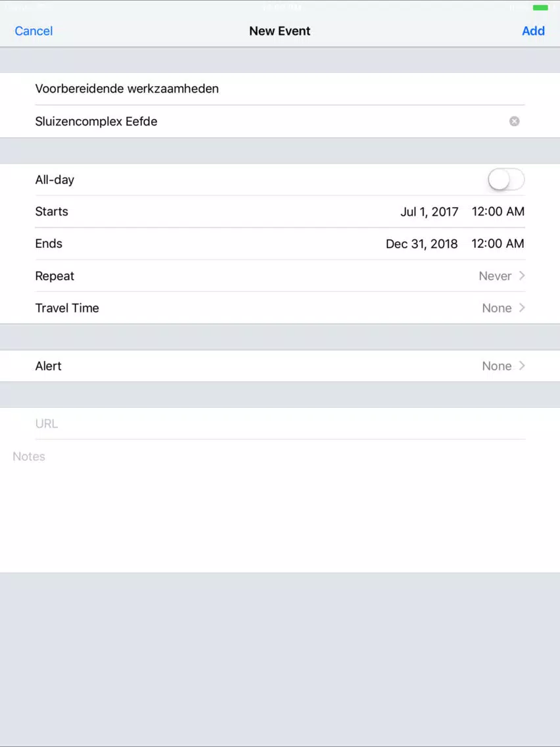Focus the Notes text area
This screenshot has height=747, width=560.
point(280,506)
